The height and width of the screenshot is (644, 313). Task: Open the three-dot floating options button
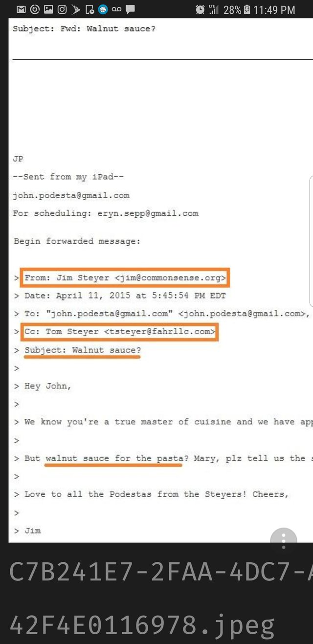pyautogui.click(x=283, y=541)
